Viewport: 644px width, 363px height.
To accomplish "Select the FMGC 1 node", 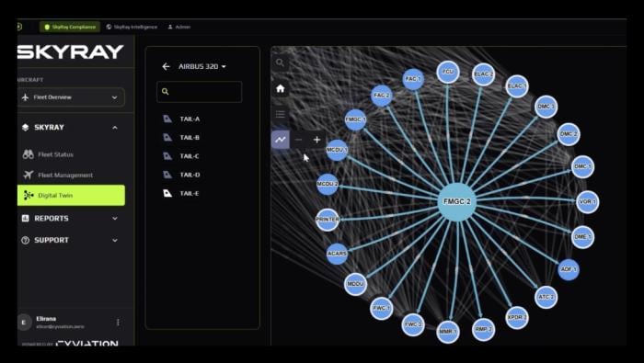I will click(355, 119).
